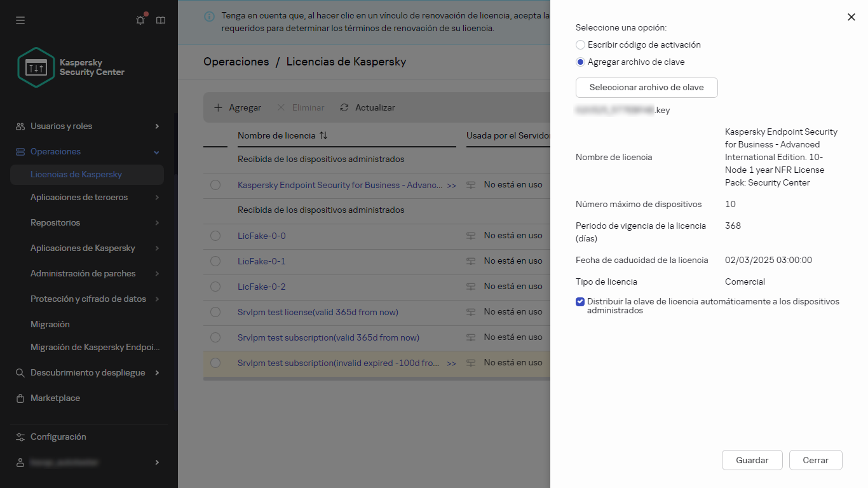The image size is (868, 488).
Task: Select the Escribir código de activación option
Action: pyautogui.click(x=580, y=44)
